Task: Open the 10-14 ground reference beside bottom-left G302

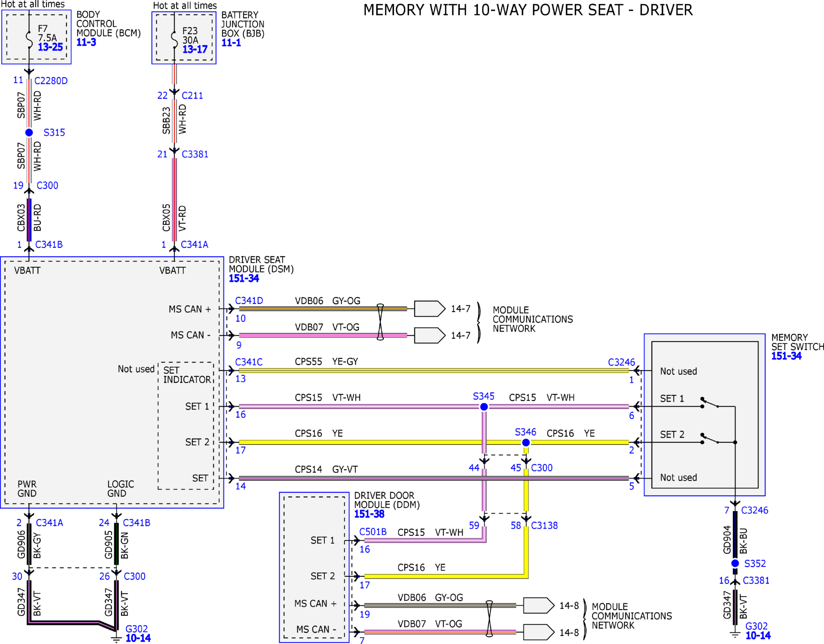Action: click(138, 638)
